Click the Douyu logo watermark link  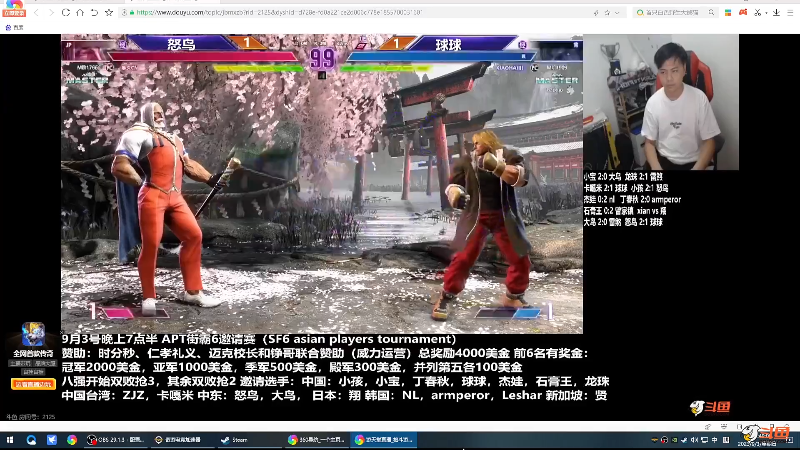click(x=710, y=407)
